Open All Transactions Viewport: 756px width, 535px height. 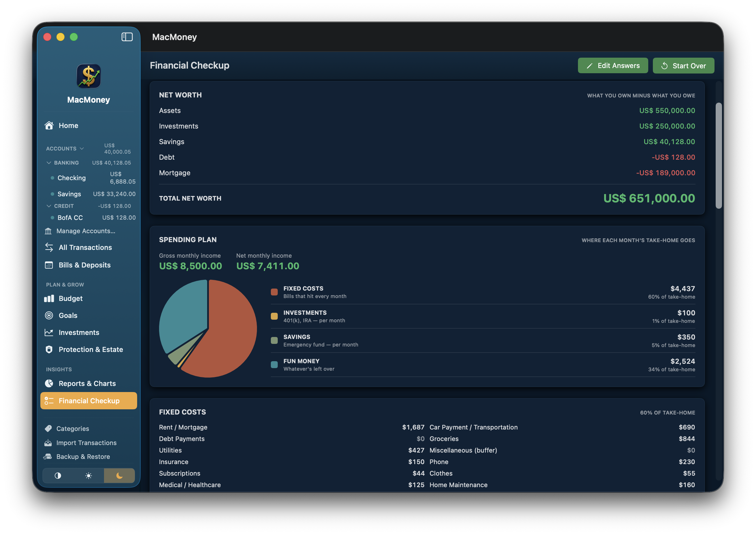[x=88, y=247]
